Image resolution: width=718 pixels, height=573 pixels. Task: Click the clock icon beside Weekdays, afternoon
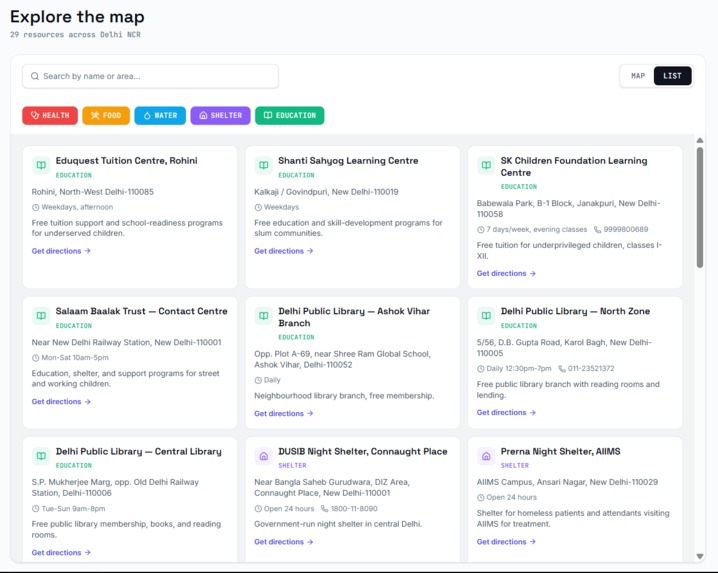(35, 207)
